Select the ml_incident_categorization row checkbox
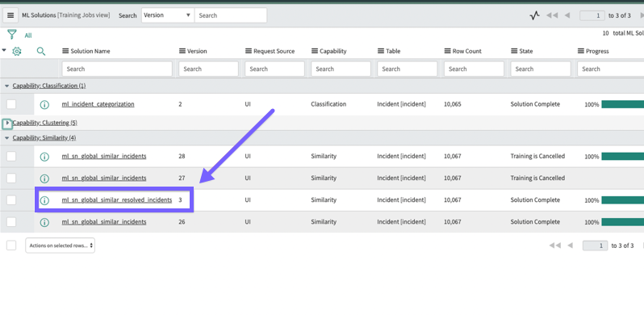644x315 pixels. [x=11, y=104]
